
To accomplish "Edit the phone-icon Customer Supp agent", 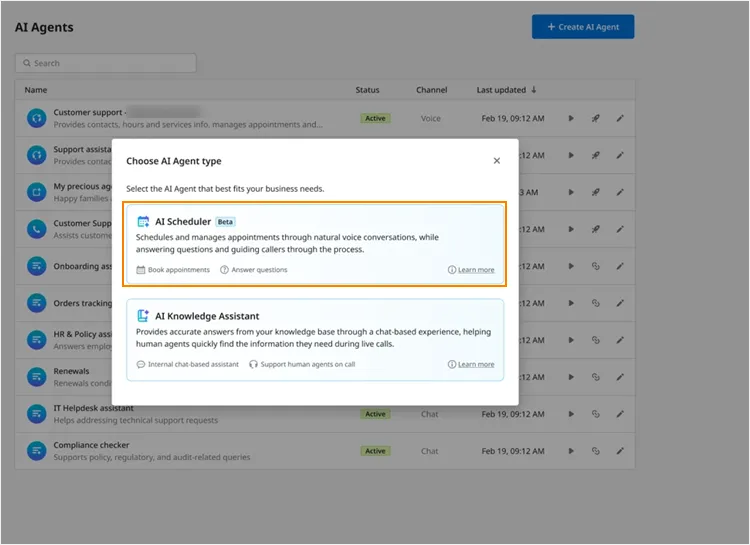I will tap(620, 229).
